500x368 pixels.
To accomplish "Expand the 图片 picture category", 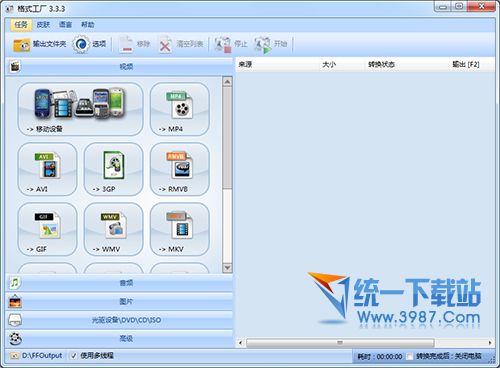I will click(x=119, y=302).
